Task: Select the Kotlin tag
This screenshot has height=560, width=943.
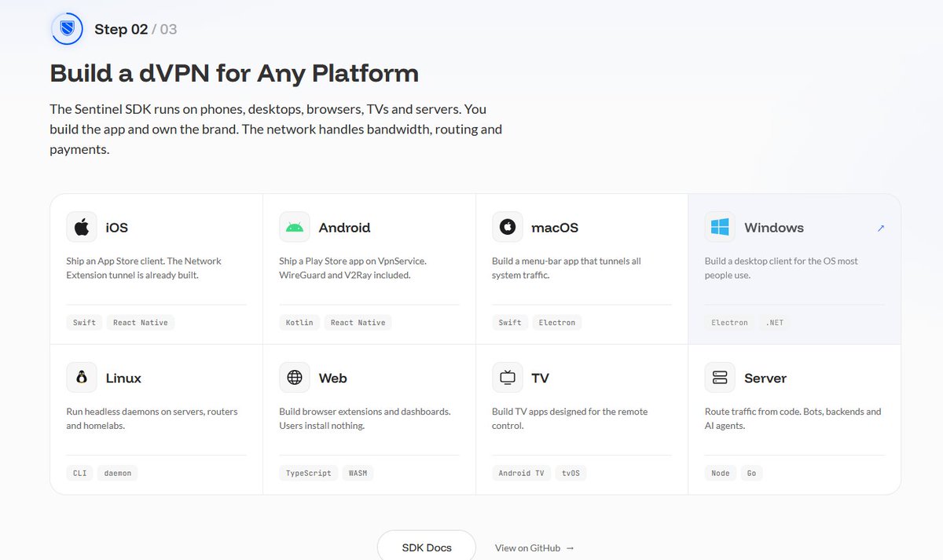Action: 299,323
